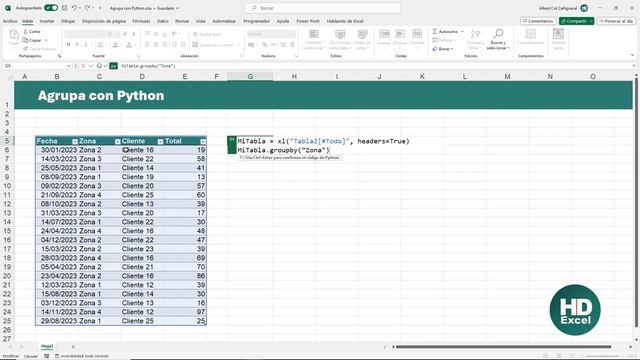Expand the Autosuma dropdown arrow
The width and height of the screenshot is (640, 360).
462,31
